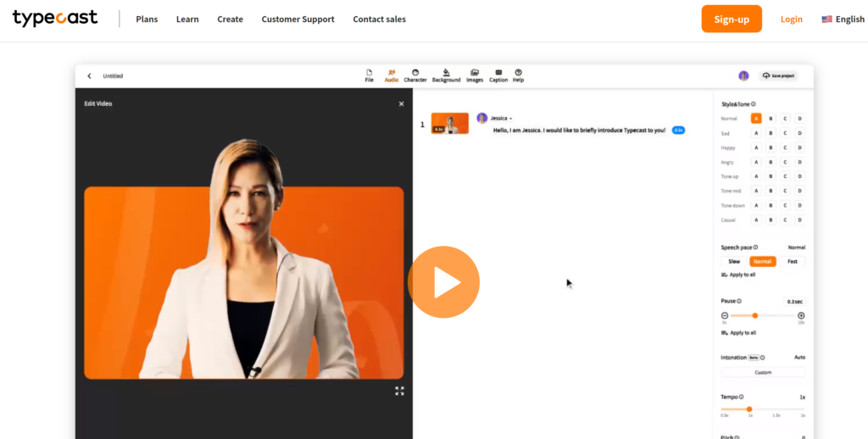868x439 pixels.
Task: Open the Caption tool
Action: pyautogui.click(x=498, y=75)
